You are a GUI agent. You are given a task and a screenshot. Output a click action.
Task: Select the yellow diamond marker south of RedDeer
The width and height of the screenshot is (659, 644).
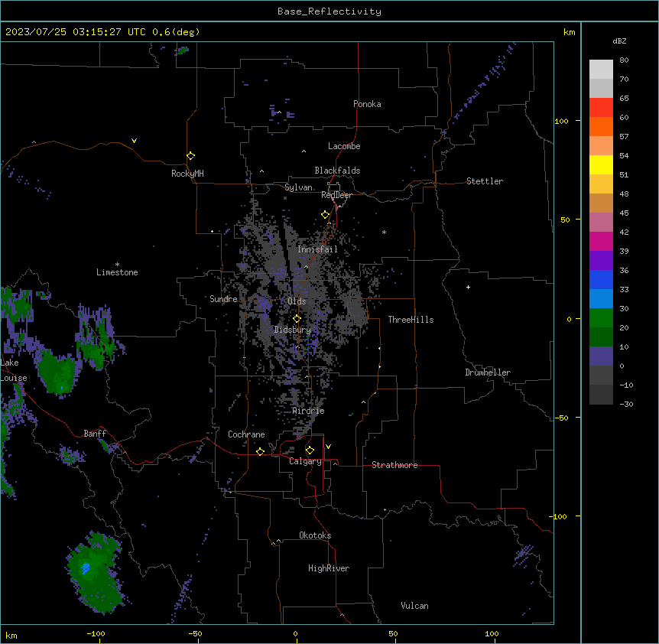coord(325,215)
